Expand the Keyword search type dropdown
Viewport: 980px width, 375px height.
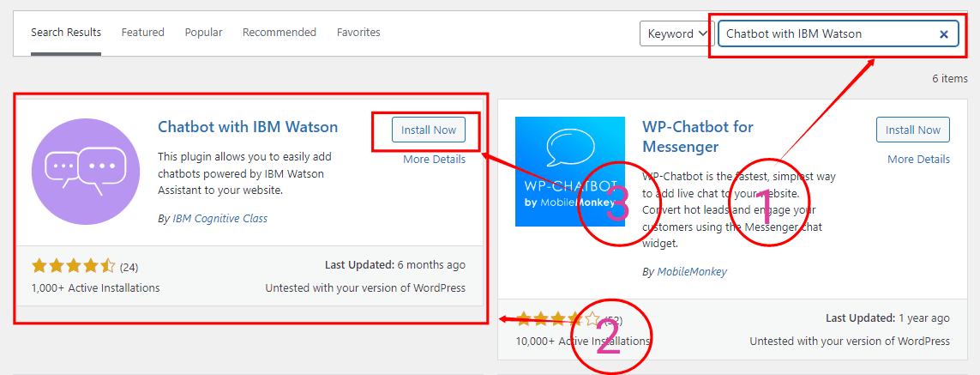tap(676, 33)
